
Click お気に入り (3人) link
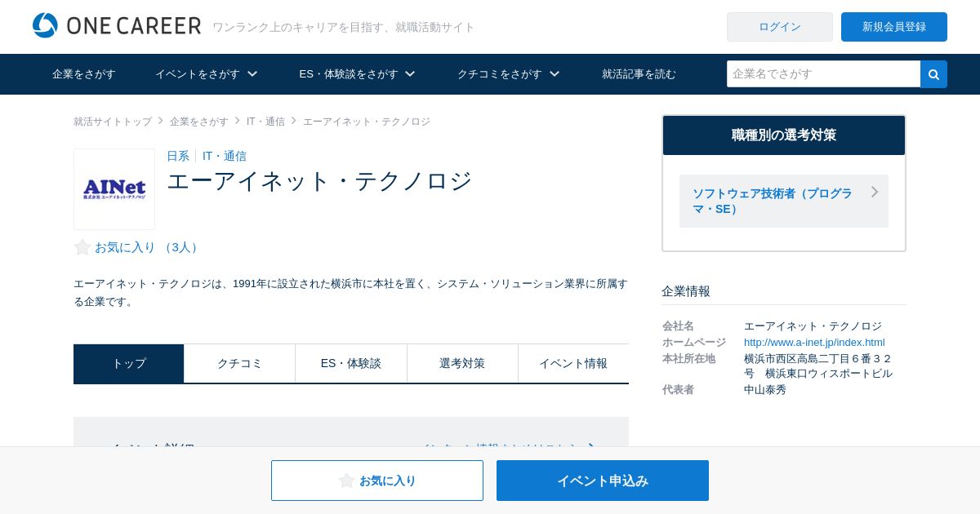pyautogui.click(x=149, y=247)
